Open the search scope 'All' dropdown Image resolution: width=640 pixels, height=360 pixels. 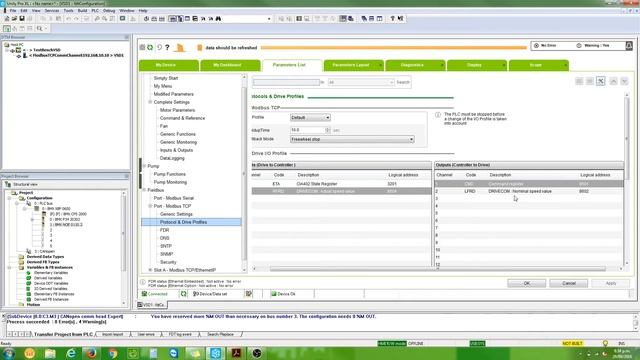[x=361, y=82]
